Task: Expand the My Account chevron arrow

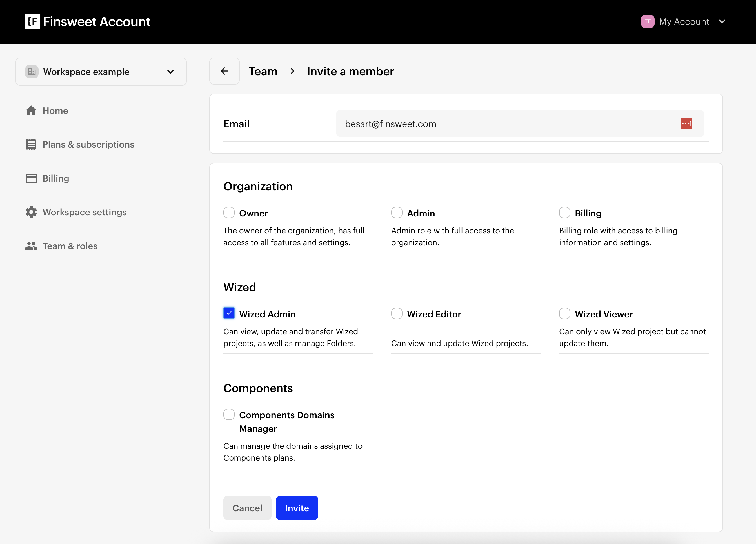Action: coord(722,22)
